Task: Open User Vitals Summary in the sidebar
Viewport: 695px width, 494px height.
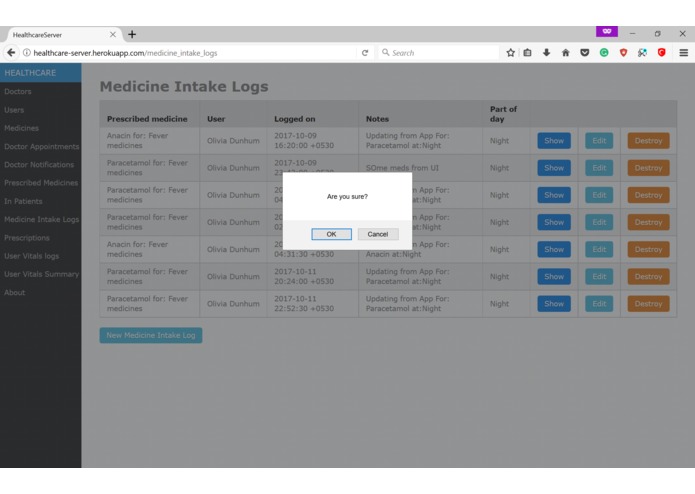Action: point(42,274)
